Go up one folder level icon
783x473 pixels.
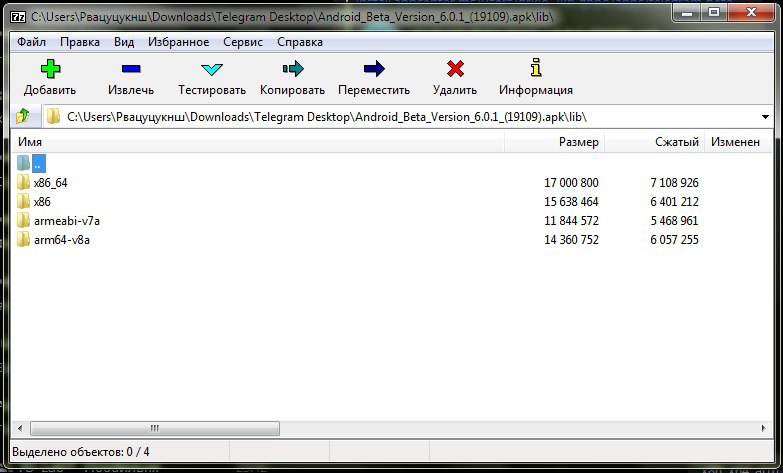22,116
